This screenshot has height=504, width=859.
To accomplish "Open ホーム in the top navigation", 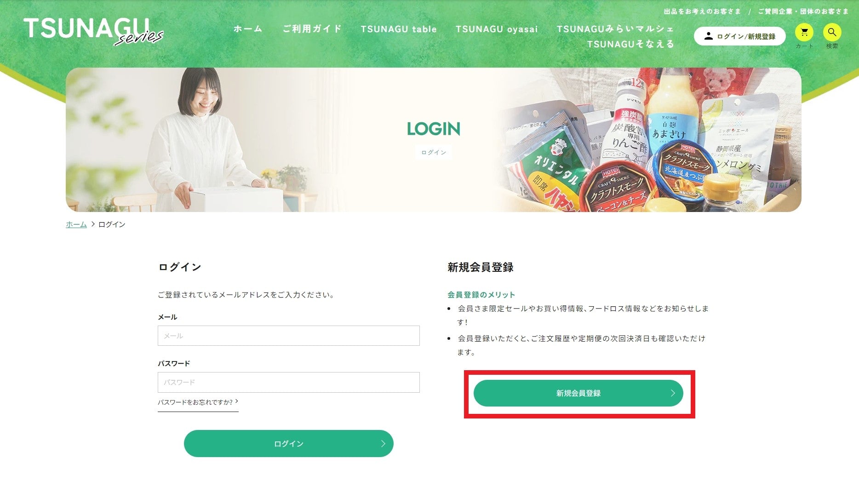I will (x=248, y=29).
